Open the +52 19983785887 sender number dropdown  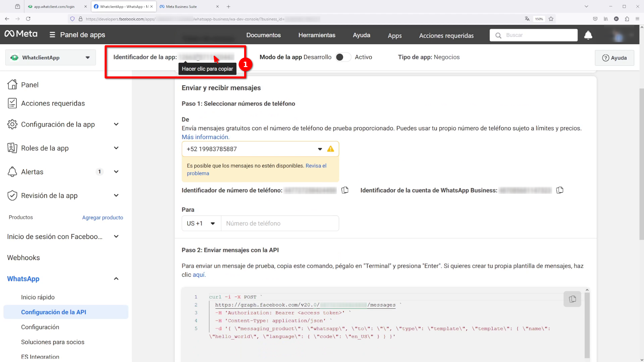(x=260, y=149)
